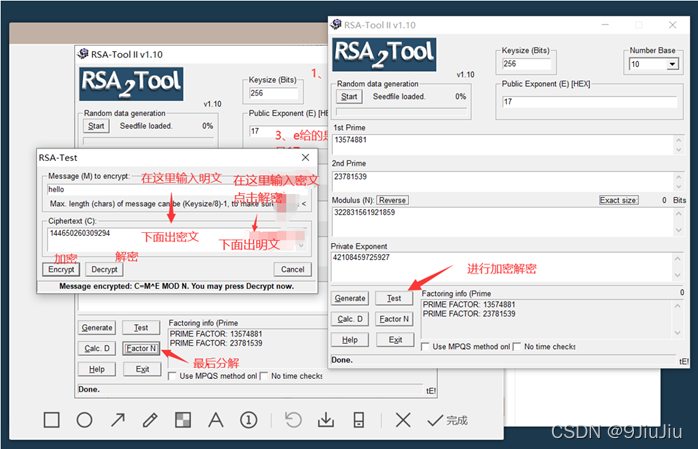Click Public Exponent field in left window
This screenshot has width=698, height=449.
click(288, 131)
